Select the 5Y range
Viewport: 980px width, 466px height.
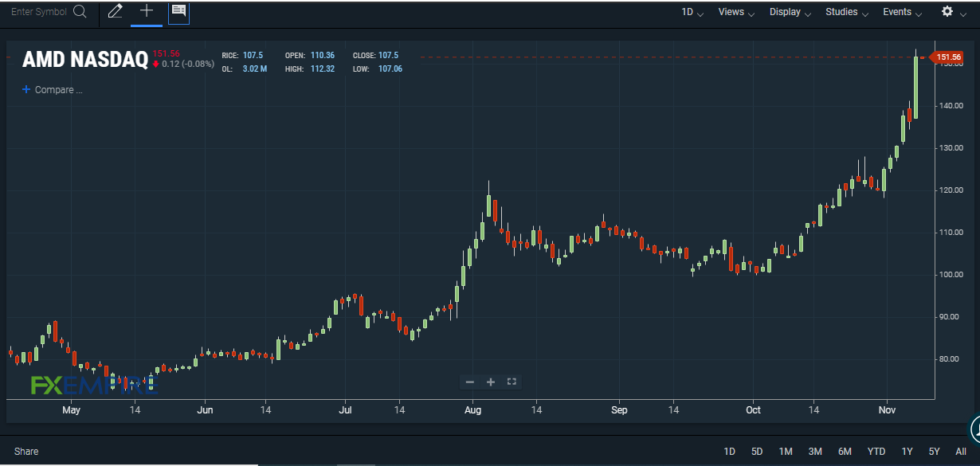(934, 452)
